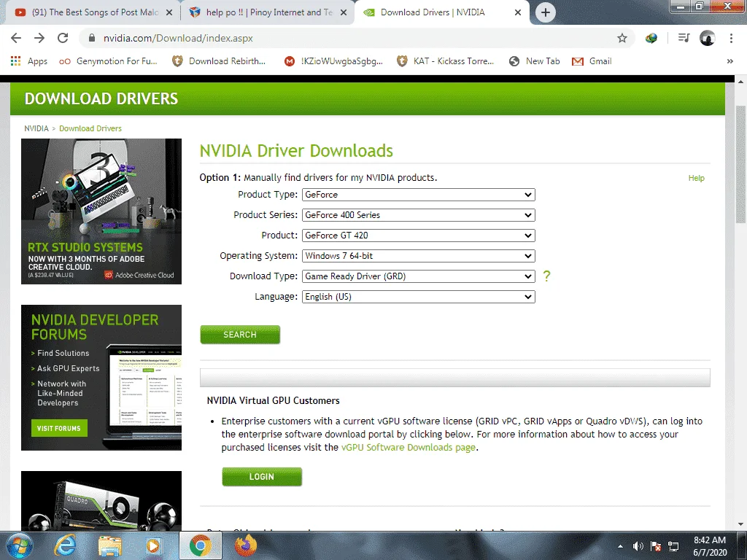Open the !KZioWUwgbaSgbg bookmark

click(333, 61)
